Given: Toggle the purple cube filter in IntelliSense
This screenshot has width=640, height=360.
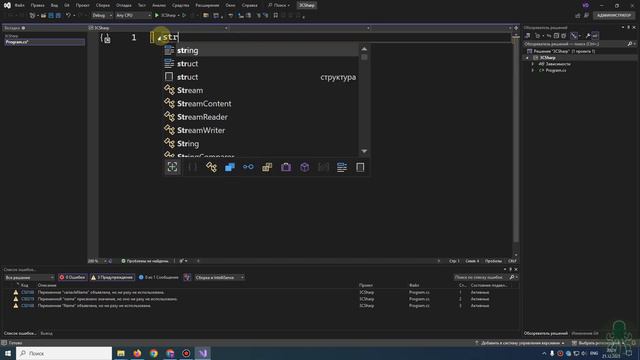Looking at the screenshot, I should (x=304, y=167).
